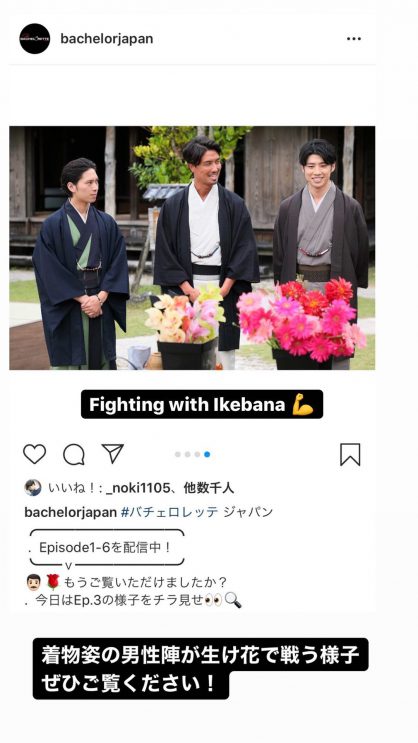This screenshot has width=418, height=743.
Task: Select third carousel dot indicator
Action: pyautogui.click(x=197, y=454)
